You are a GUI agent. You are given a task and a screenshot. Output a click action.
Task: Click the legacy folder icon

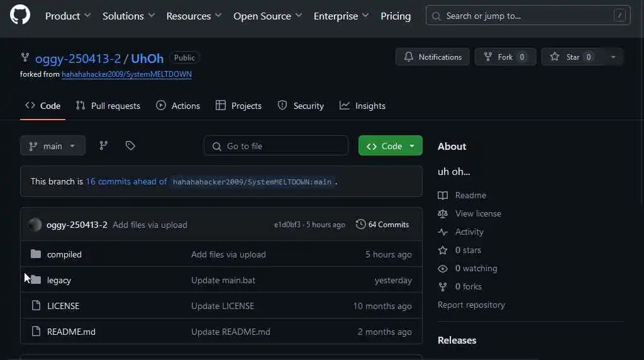coord(36,280)
